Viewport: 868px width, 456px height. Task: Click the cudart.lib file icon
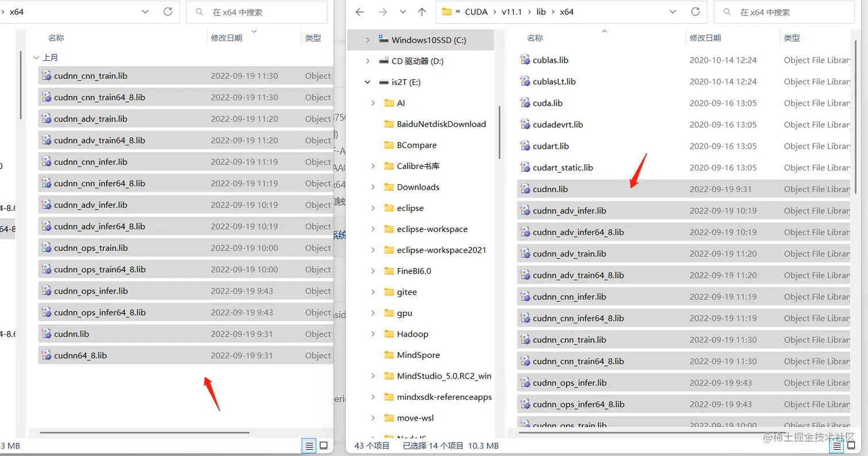tap(525, 146)
